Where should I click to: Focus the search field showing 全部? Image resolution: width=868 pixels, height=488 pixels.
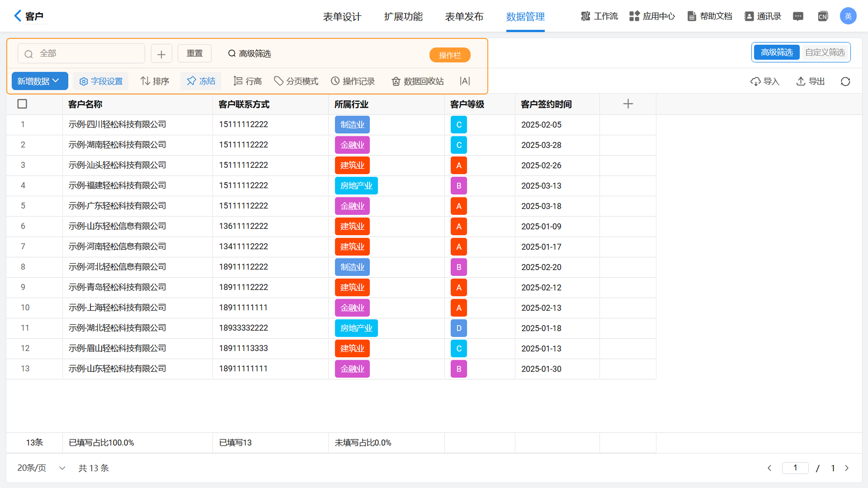(x=81, y=54)
